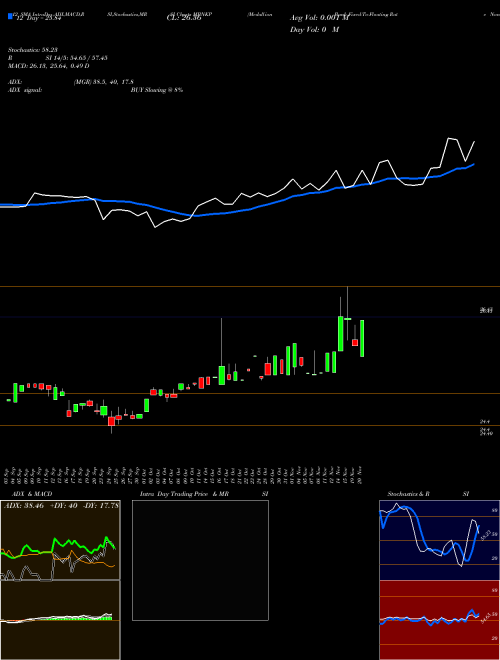This screenshot has height=660, width=500.
Task: Click the 'CL: 26.36' closing price value
Action: [x=184, y=18]
